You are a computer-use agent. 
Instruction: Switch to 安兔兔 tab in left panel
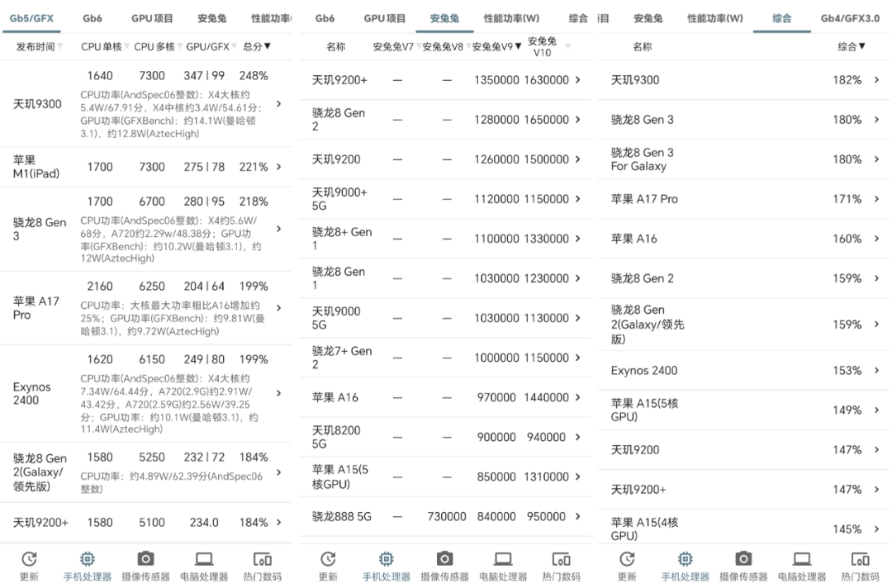pos(211,18)
